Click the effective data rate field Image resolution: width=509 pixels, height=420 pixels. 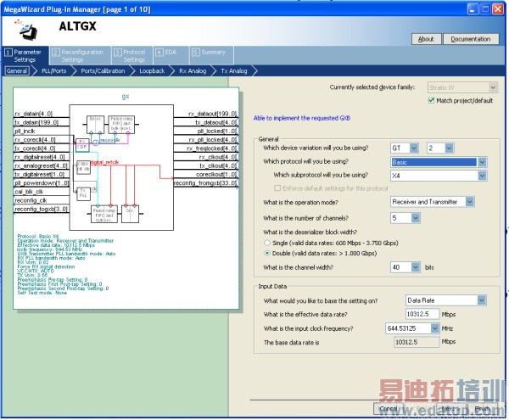point(422,315)
